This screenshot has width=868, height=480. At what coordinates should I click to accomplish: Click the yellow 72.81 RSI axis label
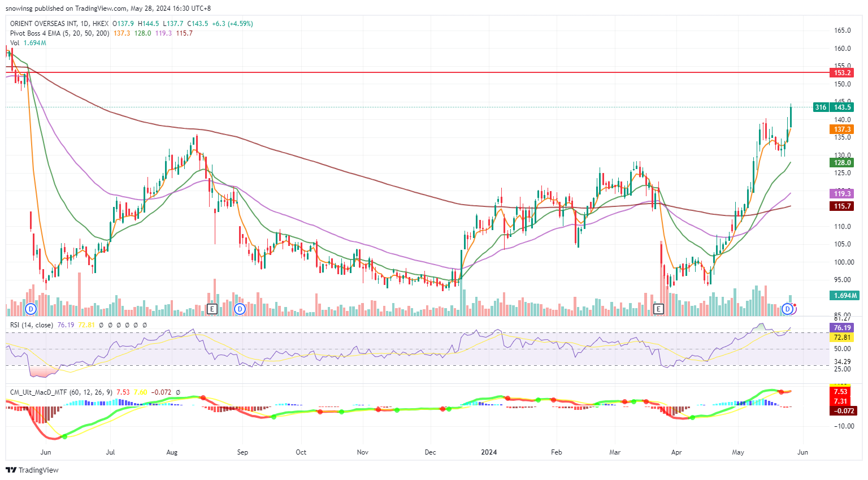842,338
